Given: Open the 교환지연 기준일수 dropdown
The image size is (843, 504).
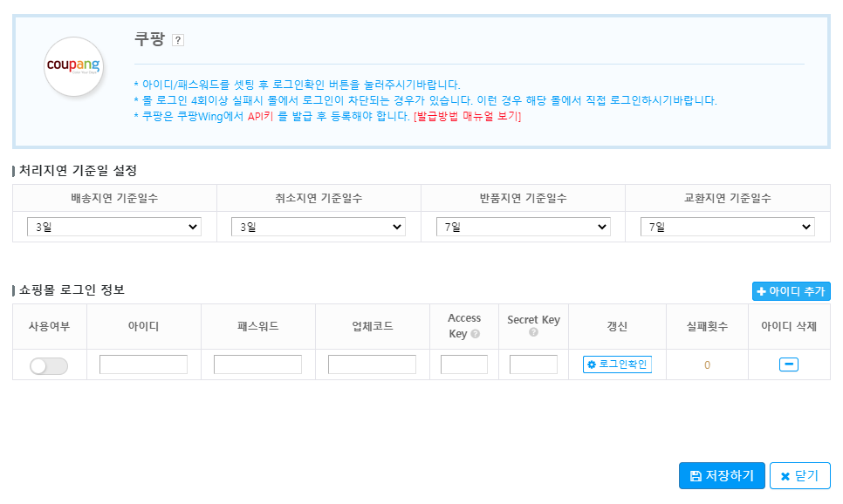Looking at the screenshot, I should click(x=726, y=226).
